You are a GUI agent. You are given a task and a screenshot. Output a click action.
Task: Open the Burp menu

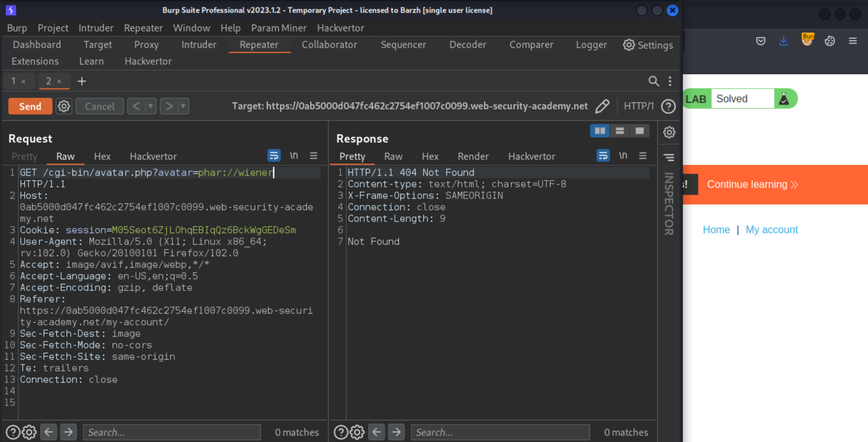pos(17,28)
